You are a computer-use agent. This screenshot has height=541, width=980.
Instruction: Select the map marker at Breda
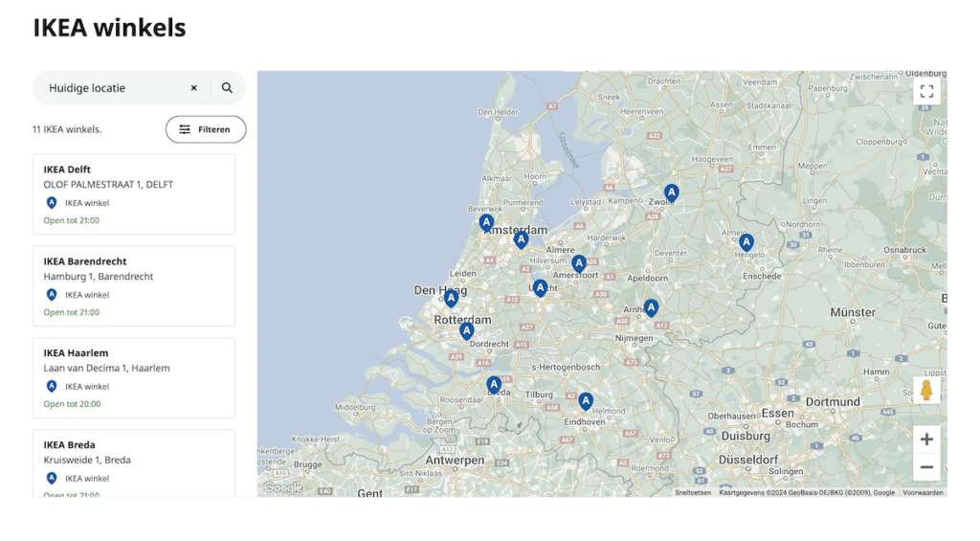[494, 385]
